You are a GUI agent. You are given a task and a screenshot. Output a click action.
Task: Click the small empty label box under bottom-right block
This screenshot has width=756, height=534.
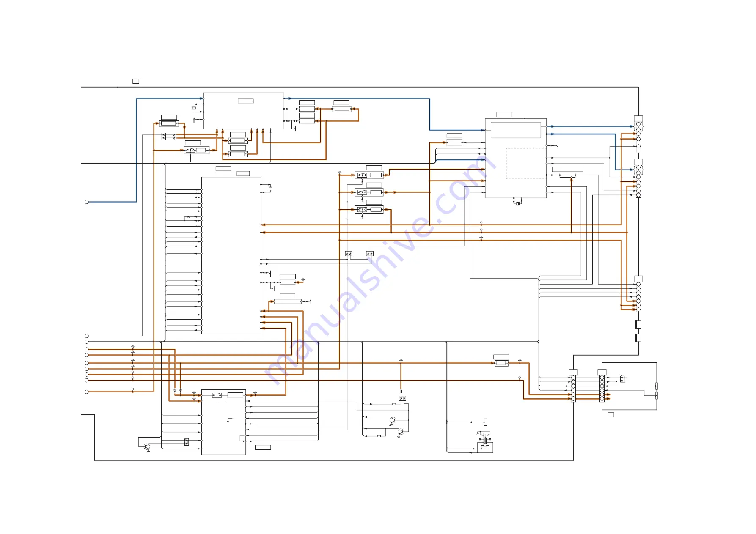(x=610, y=415)
